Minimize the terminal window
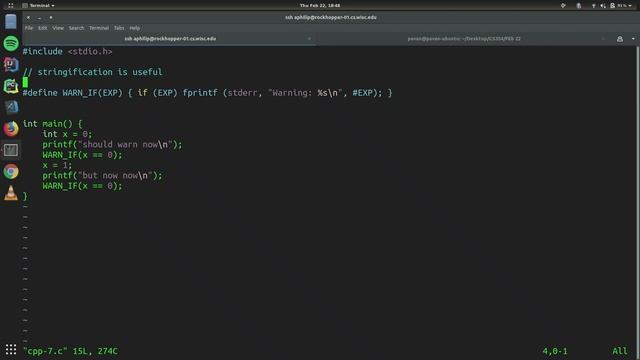This screenshot has height=360, width=640. tap(39, 18)
